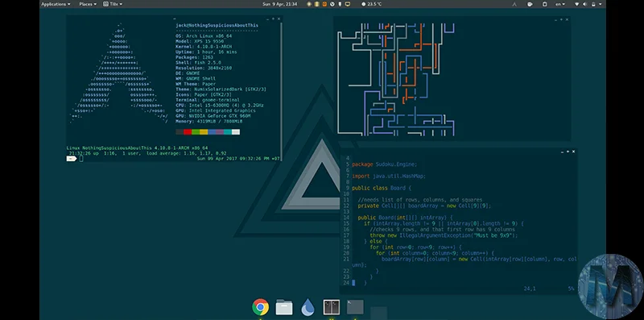Expand the system menu arrow
The height and width of the screenshot is (320, 644).
pyautogui.click(x=601, y=4)
